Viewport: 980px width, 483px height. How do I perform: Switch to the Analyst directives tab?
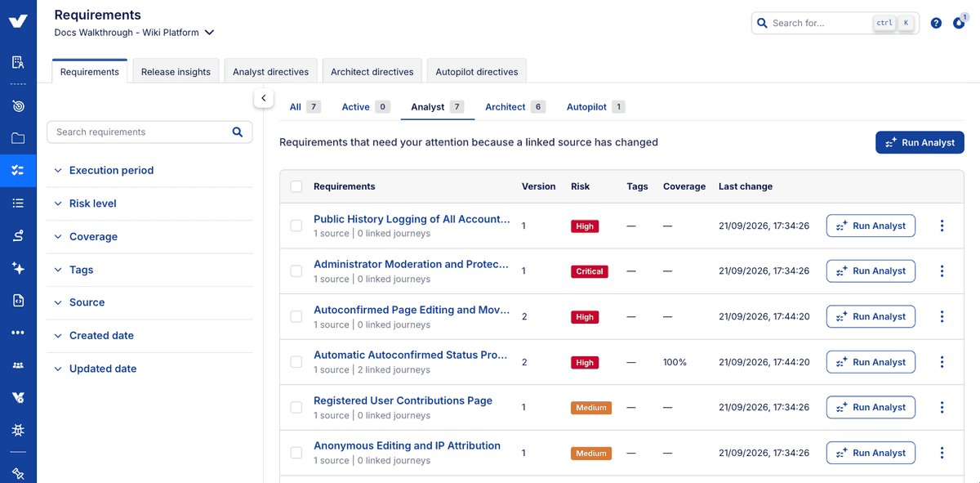point(270,72)
